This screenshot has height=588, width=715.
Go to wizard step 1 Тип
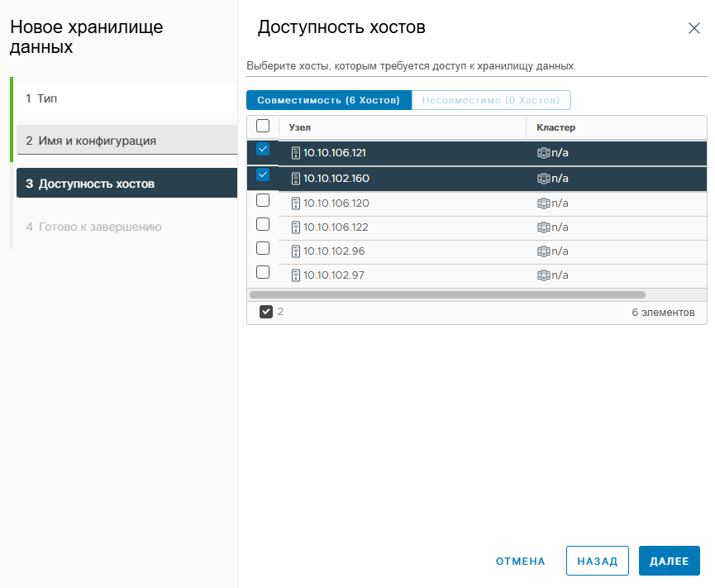(x=126, y=98)
